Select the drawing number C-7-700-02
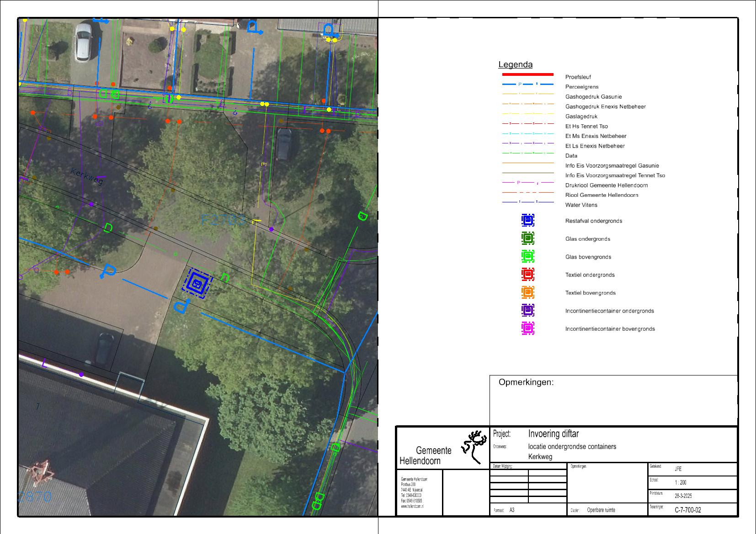Viewport: 756px width, 534px height. coord(687,510)
